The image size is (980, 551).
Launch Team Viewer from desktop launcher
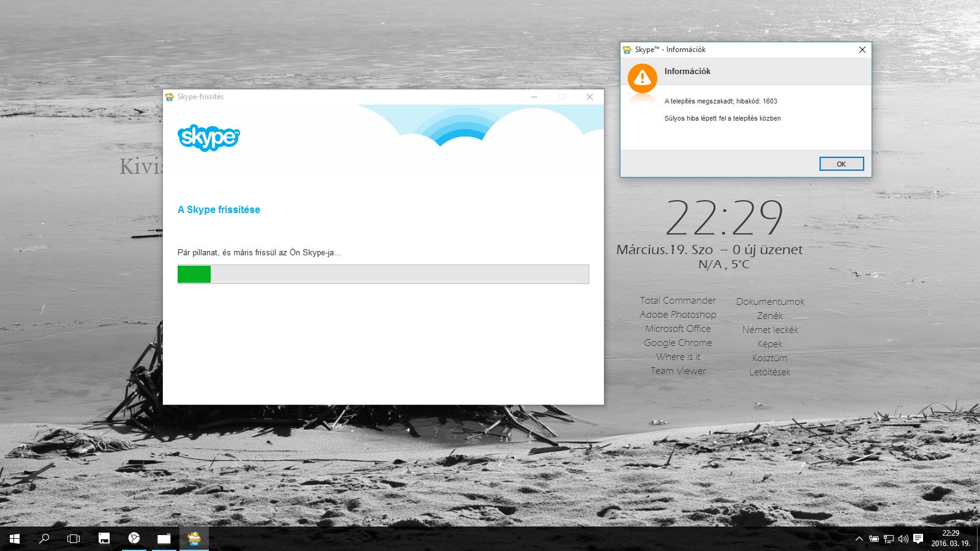[x=678, y=371]
